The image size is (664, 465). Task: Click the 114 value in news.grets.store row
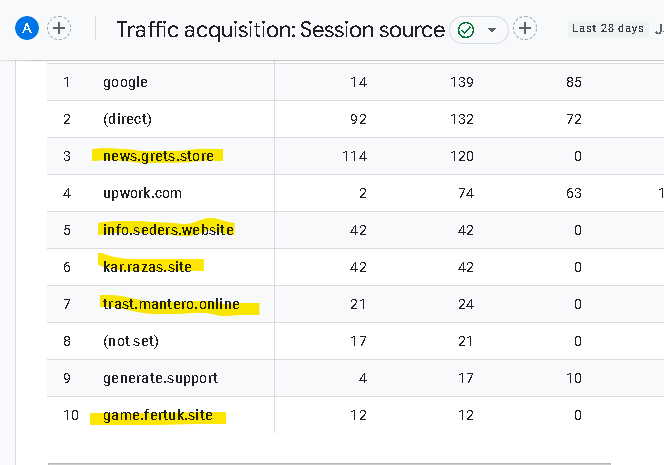point(354,156)
